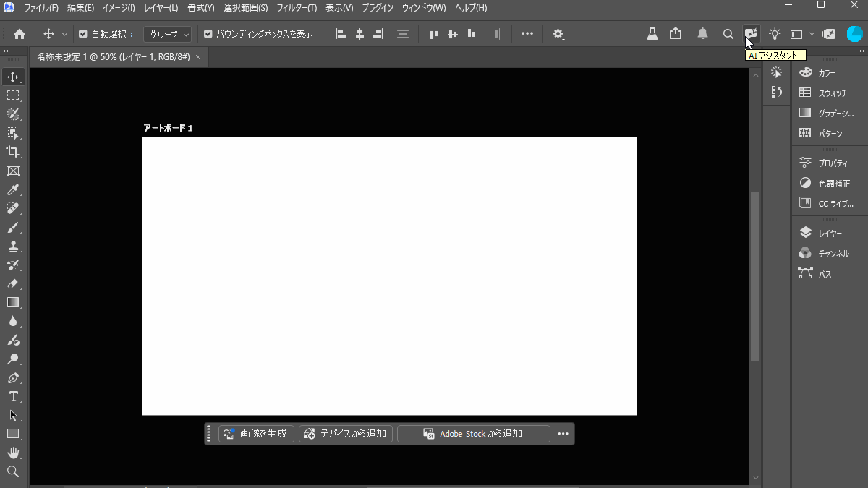The width and height of the screenshot is (868, 488).
Task: Align right edges icon
Action: 378,34
